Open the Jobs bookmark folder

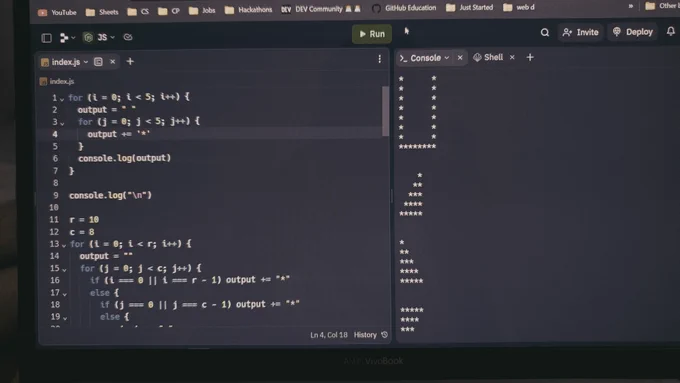202,10
